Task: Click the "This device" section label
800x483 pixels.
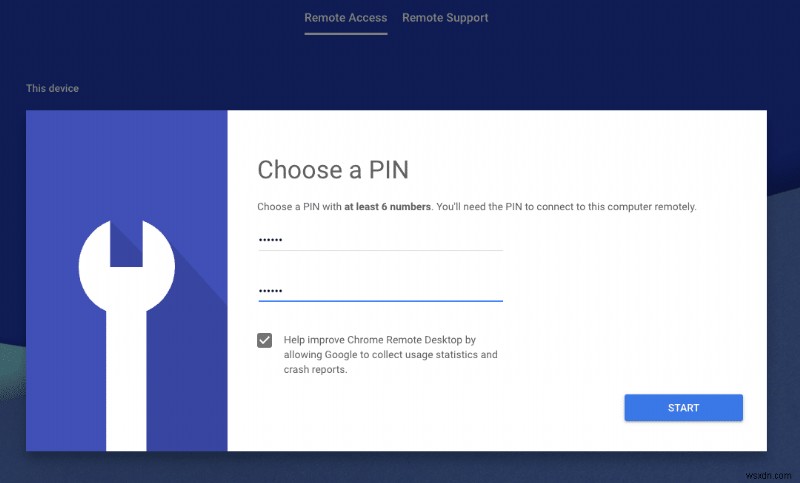Action: [x=52, y=89]
